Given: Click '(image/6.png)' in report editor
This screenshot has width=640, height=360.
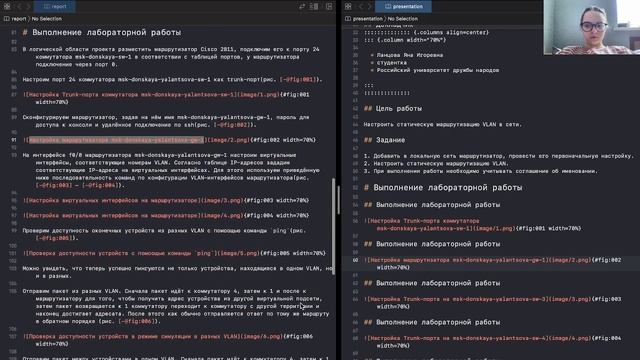Looking at the screenshot, I should pos(261,337).
